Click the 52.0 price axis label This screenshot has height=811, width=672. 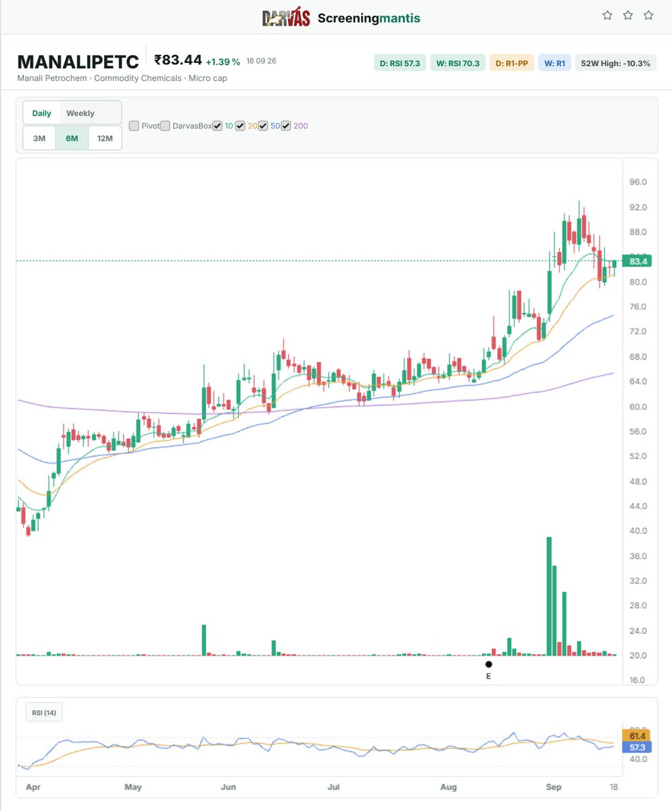pos(639,457)
